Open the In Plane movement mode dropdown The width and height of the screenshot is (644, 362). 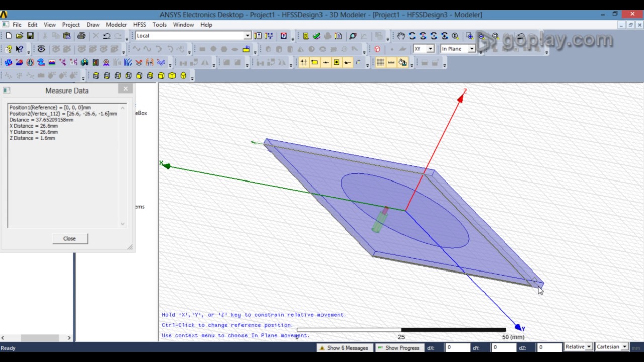tap(472, 49)
